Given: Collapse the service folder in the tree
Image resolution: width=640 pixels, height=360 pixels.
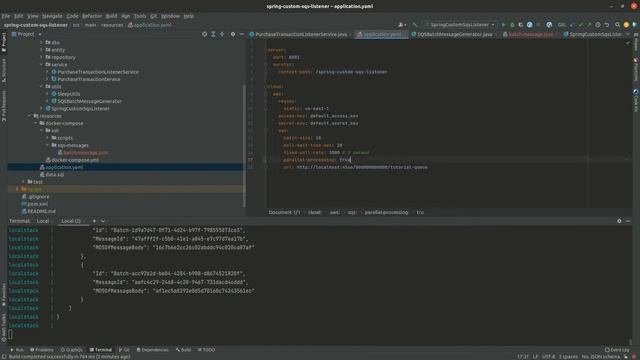Looking at the screenshot, I should pyautogui.click(x=41, y=64).
